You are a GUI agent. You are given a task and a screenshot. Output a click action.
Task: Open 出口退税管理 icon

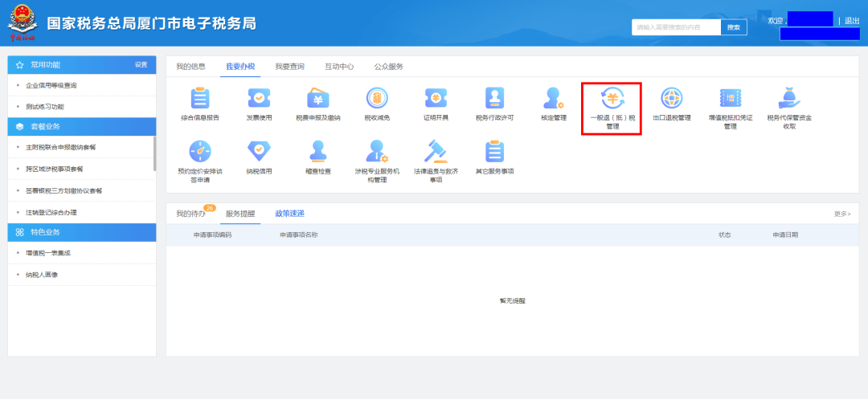[671, 99]
